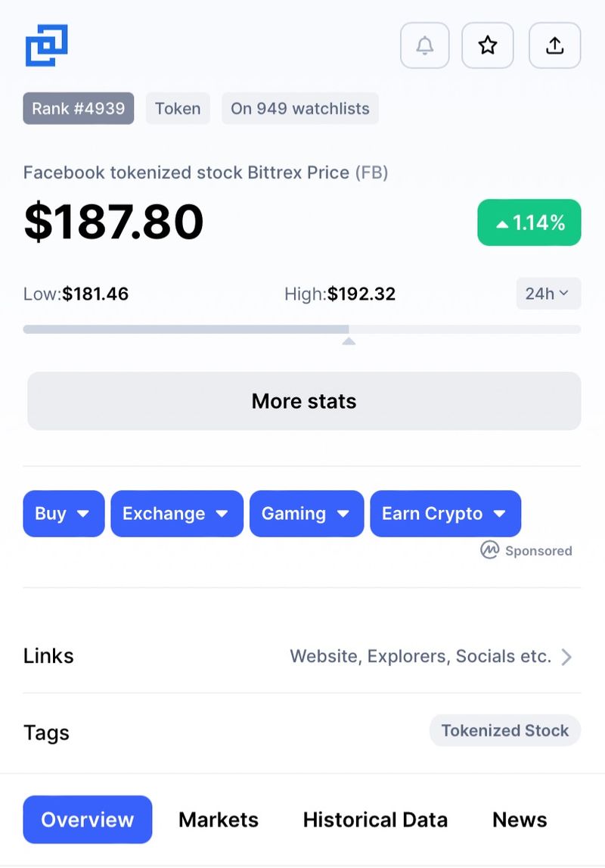The image size is (605, 868).
Task: Tap the share upload icon
Action: 554,45
